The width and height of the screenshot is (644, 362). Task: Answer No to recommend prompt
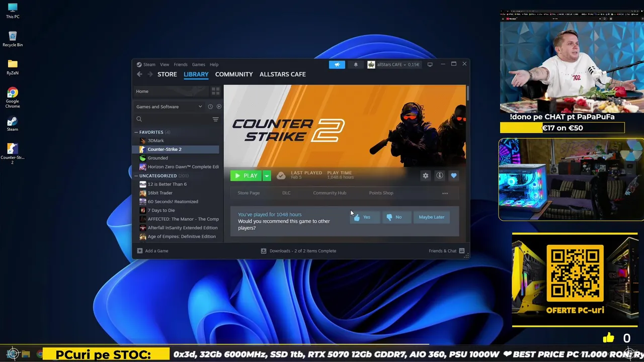[x=397, y=217]
